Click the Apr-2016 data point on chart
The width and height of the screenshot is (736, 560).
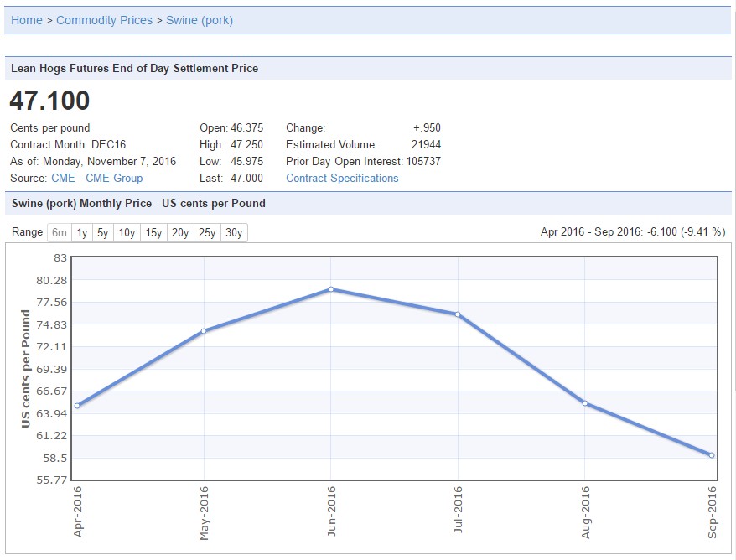click(77, 406)
